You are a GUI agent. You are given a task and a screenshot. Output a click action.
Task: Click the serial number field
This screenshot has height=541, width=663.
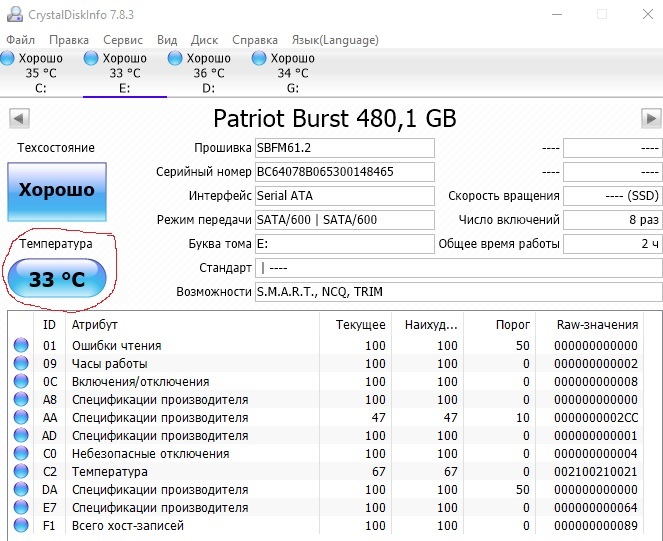coord(345,171)
